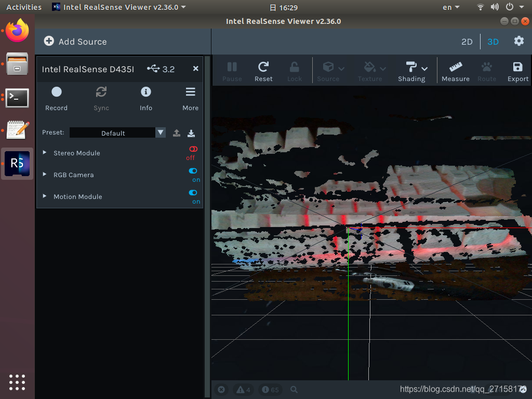Click the volume speaker indicator
The width and height of the screenshot is (532, 399).
click(x=495, y=7)
